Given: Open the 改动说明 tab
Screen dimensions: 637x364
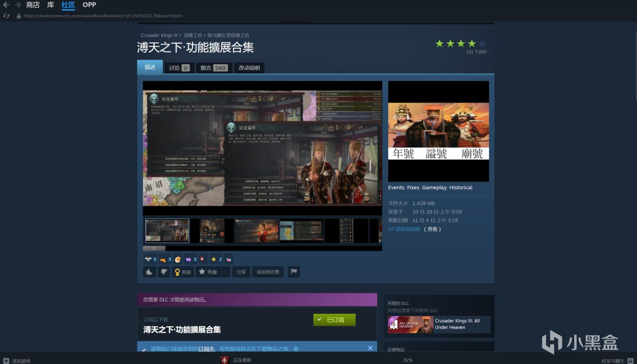Looking at the screenshot, I should click(x=249, y=68).
